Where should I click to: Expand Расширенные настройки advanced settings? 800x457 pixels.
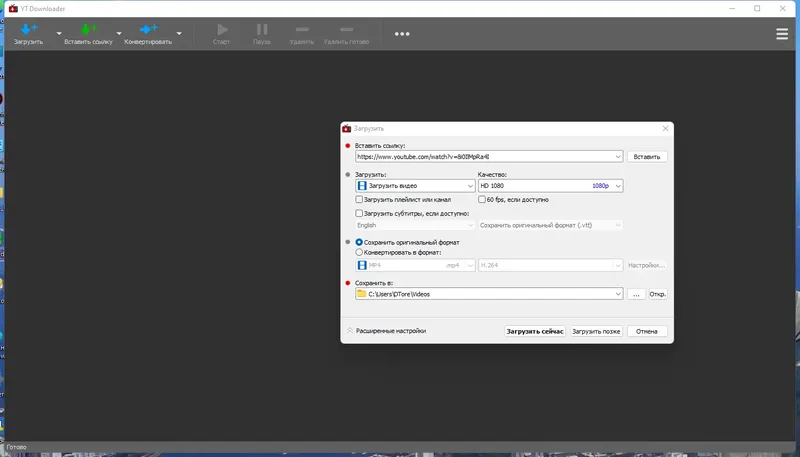coord(386,331)
